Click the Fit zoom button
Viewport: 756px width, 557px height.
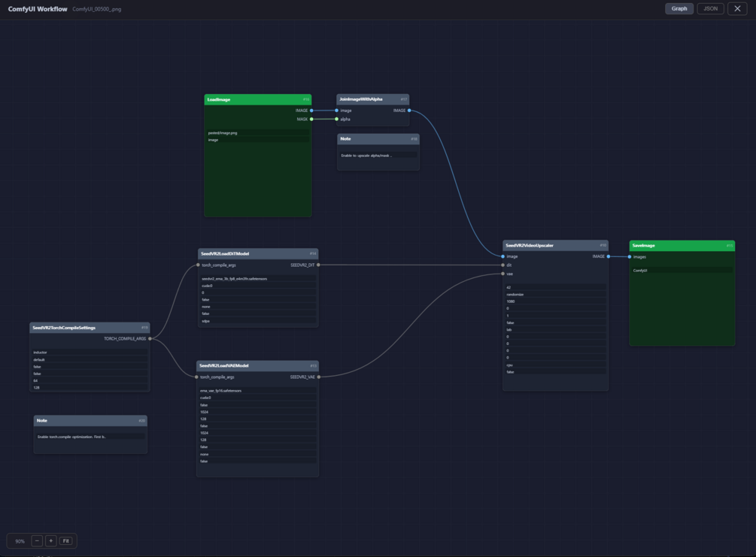[x=65, y=540]
